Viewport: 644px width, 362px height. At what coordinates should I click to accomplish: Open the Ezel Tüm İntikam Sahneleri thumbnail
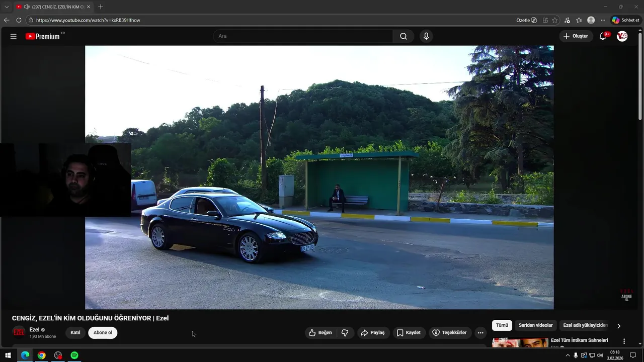click(520, 342)
